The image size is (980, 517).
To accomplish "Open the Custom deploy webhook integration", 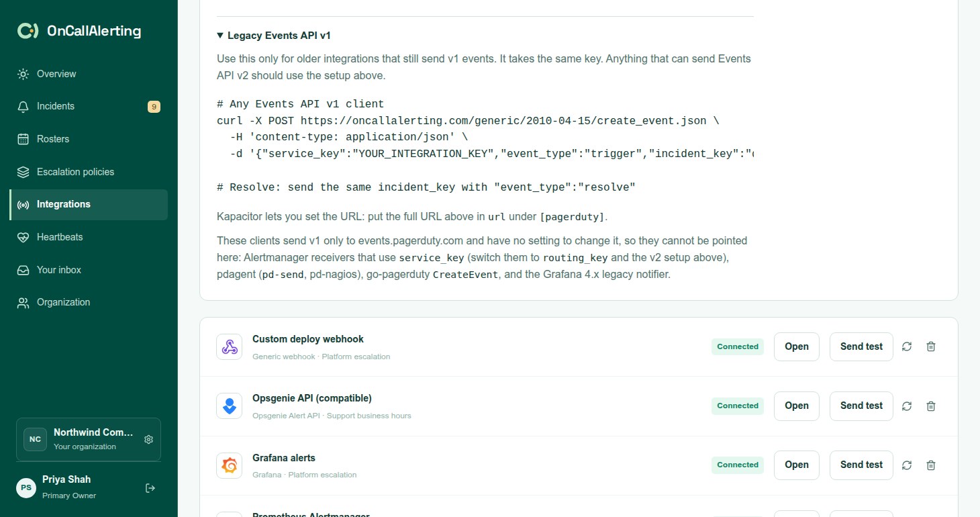I will click(x=796, y=346).
